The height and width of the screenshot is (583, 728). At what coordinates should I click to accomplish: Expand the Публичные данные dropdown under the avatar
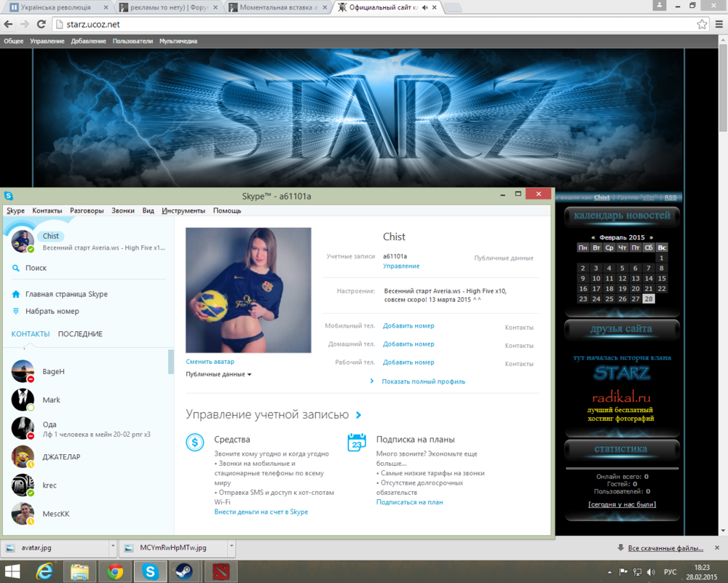point(218,374)
